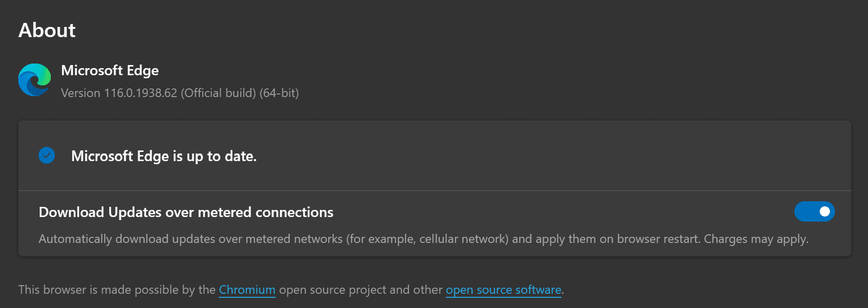Click the Version 116.0.1938.62 text

point(180,93)
